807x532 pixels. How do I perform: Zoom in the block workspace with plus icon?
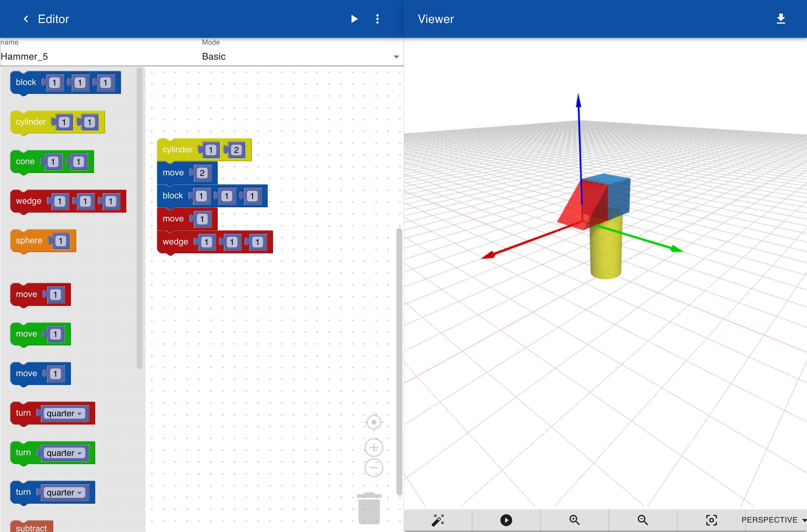[374, 448]
